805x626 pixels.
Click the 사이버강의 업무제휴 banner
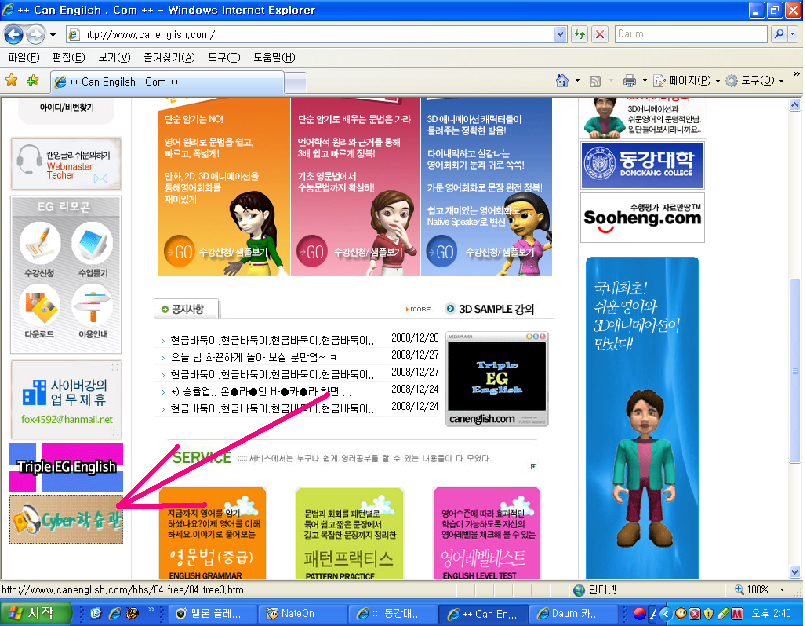point(66,399)
